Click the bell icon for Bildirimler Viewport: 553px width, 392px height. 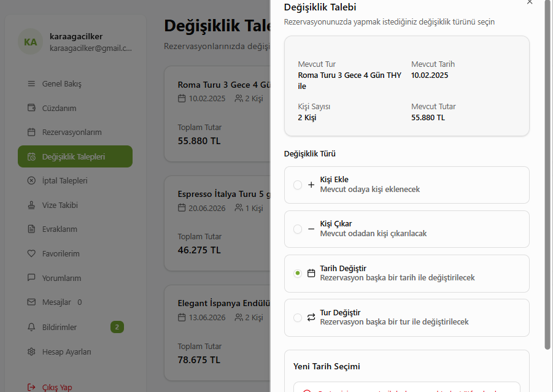coord(31,328)
